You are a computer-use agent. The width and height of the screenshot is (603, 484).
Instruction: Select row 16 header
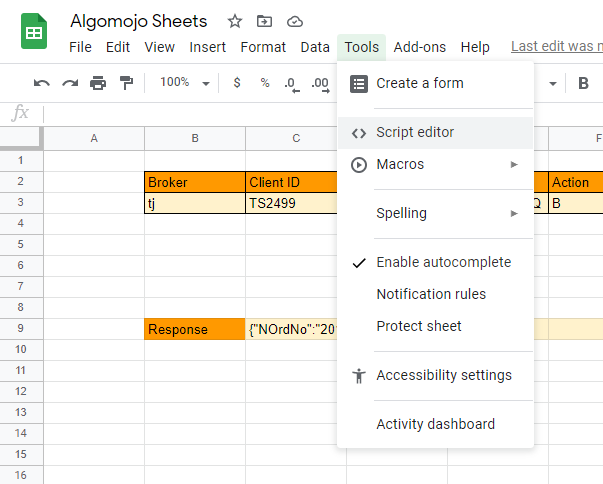tap(21, 475)
